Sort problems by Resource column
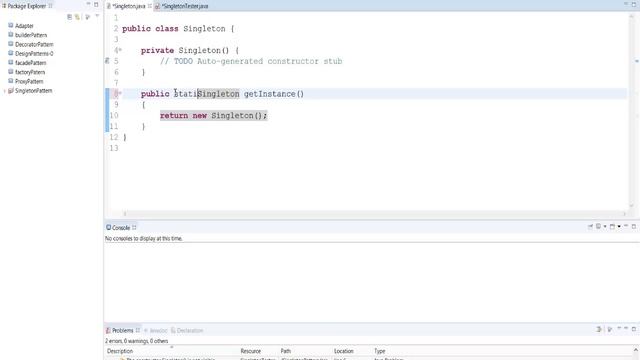The height and width of the screenshot is (360, 640). tap(251, 351)
